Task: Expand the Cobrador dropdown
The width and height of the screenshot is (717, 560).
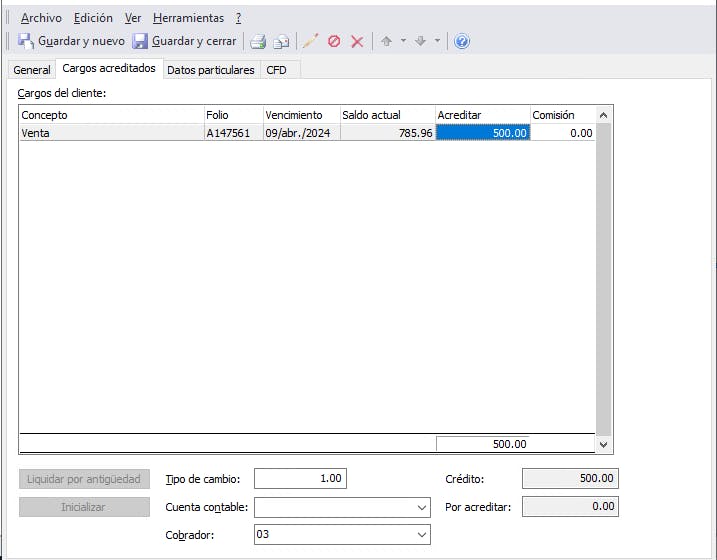Action: point(421,535)
